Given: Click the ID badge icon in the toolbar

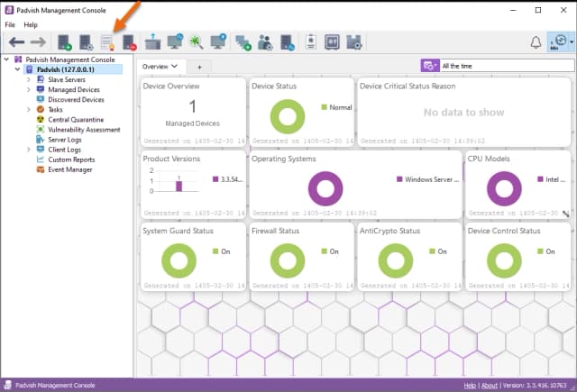Looking at the screenshot, I should 310,42.
